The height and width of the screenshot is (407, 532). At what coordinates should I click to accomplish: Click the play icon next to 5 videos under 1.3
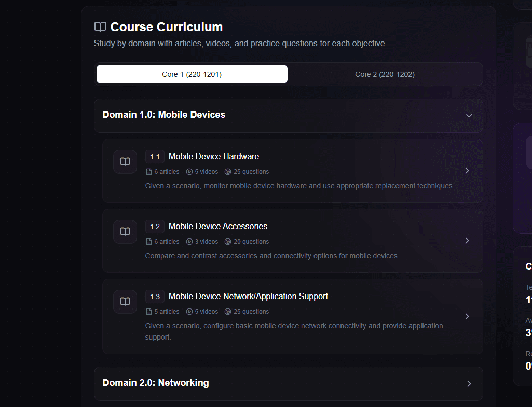pyautogui.click(x=190, y=311)
